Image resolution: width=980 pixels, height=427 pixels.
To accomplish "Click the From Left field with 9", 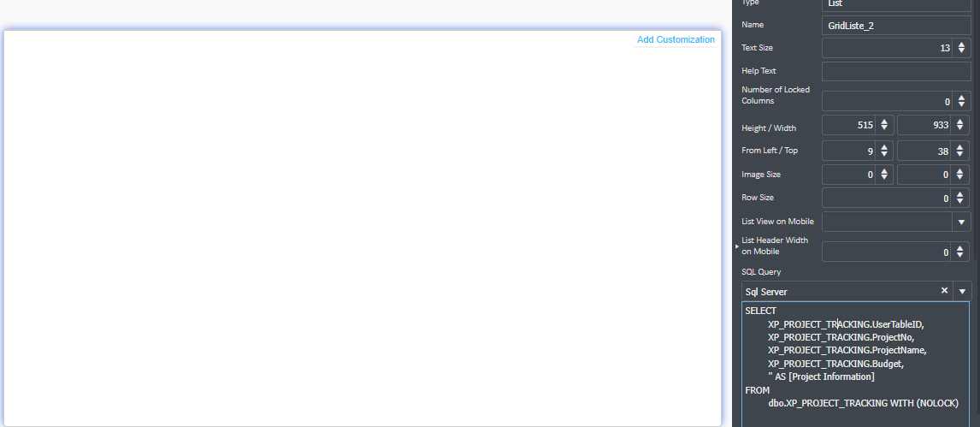I will coord(849,151).
